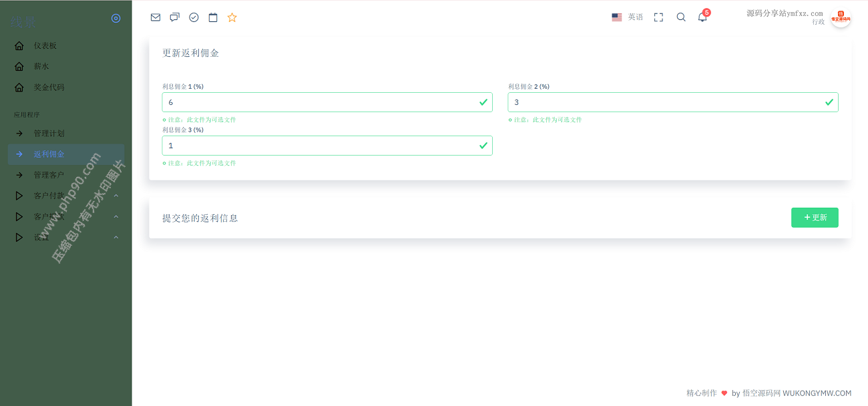Viewport: 868px width, 406px height.
Task: Focus the 利息佣金 1 (%) input field
Action: pos(320,102)
